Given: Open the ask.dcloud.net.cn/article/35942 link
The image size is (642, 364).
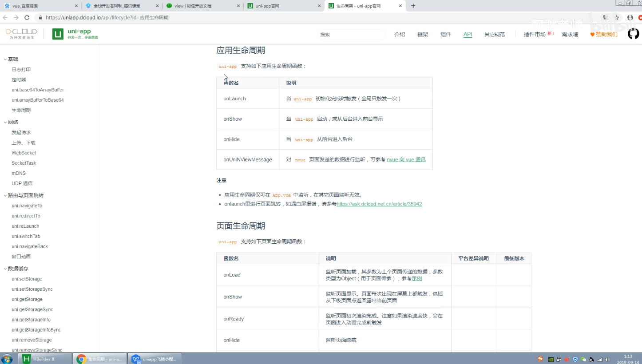Looking at the screenshot, I should [379, 204].
